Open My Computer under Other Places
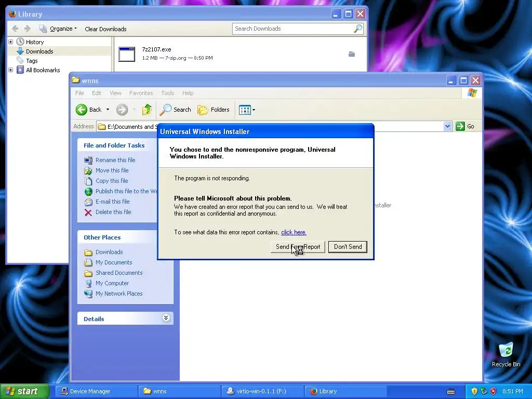This screenshot has width=532, height=399. (x=112, y=283)
